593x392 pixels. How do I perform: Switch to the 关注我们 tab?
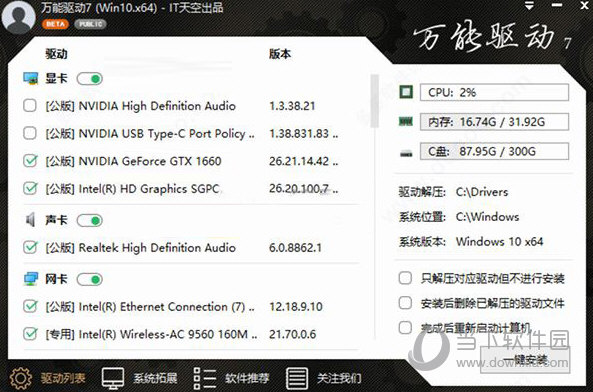pyautogui.click(x=324, y=378)
